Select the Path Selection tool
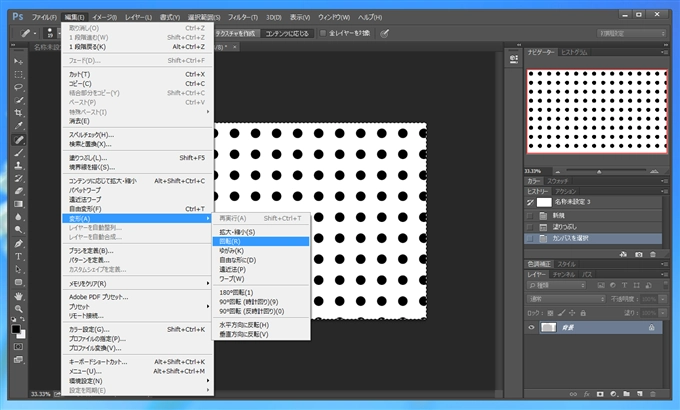680x410 pixels. pos(18,269)
